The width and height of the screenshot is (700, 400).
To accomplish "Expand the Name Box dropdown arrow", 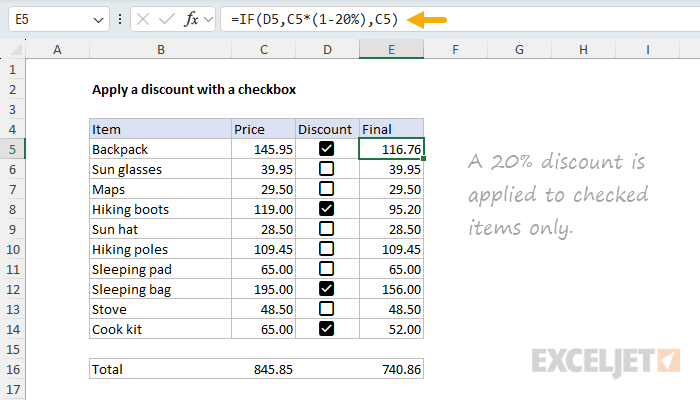I will click(x=98, y=20).
